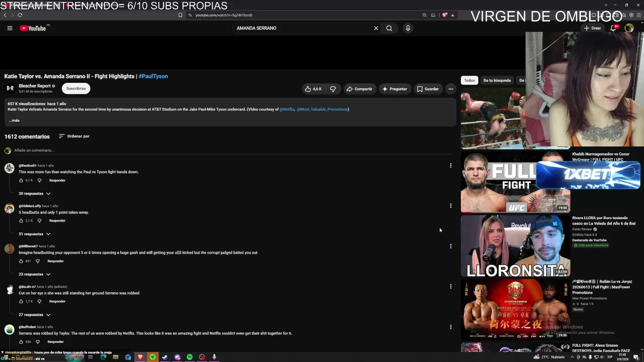Open Brave Rewards triangle icon
644x362 pixels.
(452, 15)
